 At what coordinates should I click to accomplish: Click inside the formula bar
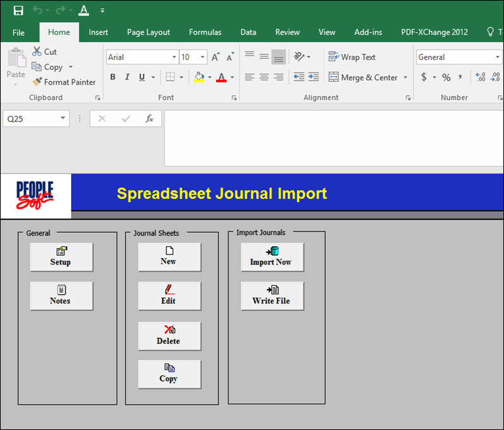point(334,138)
